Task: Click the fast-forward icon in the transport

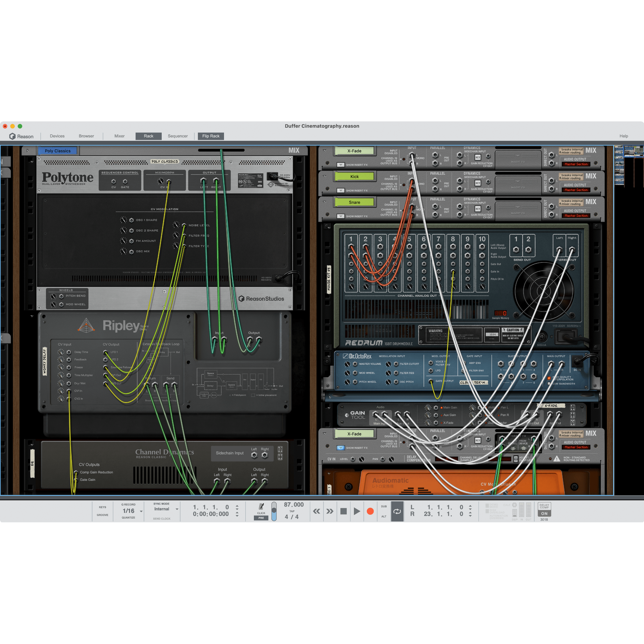Action: tap(330, 511)
